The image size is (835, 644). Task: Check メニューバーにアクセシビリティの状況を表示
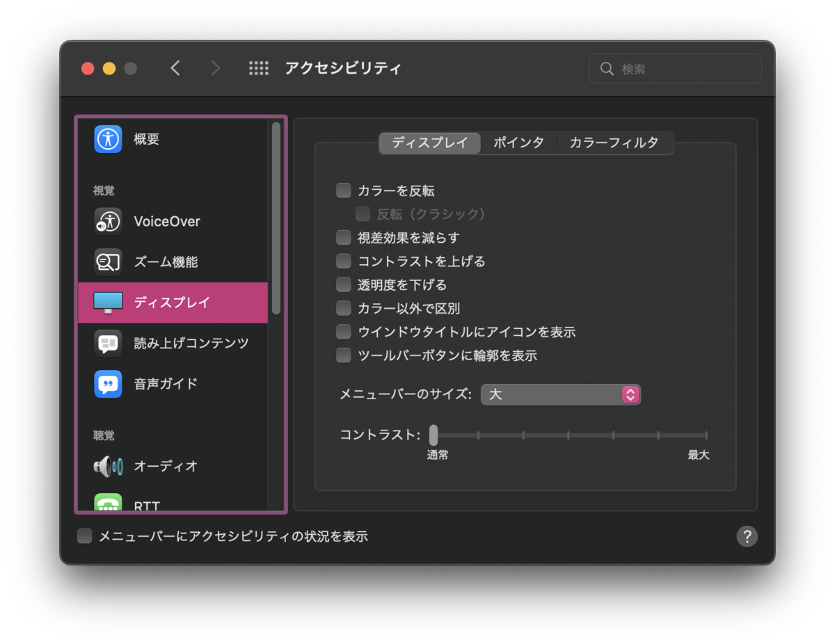[x=85, y=536]
